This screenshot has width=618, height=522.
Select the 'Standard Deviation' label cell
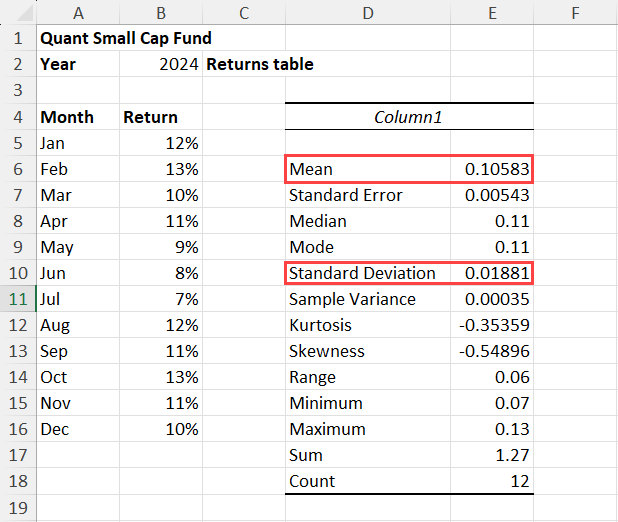(x=368, y=273)
